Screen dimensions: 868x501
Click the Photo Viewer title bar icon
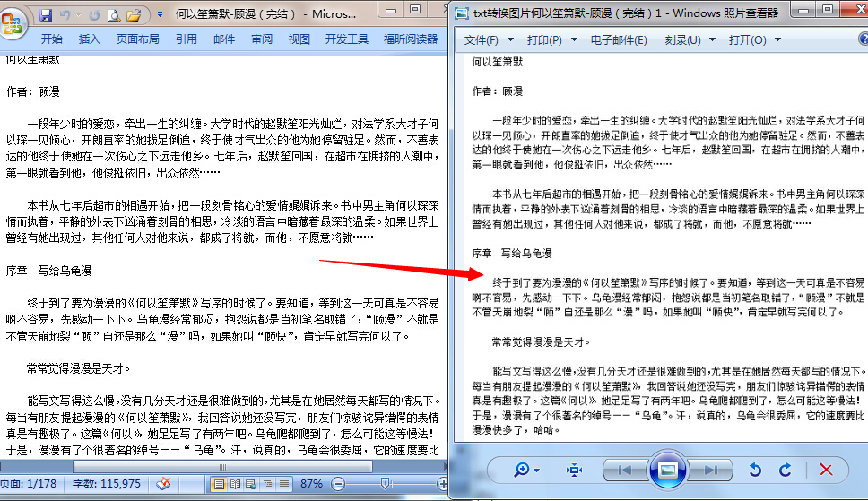tap(462, 13)
